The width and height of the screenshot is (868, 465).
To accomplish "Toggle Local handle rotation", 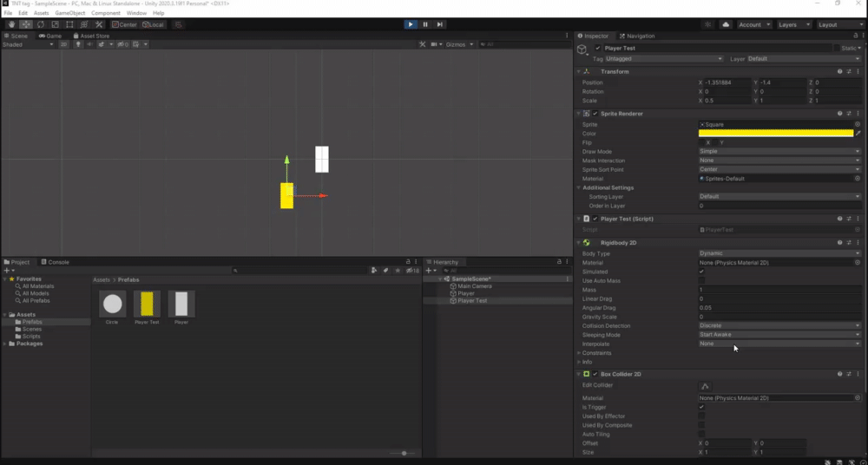I will (x=153, y=24).
